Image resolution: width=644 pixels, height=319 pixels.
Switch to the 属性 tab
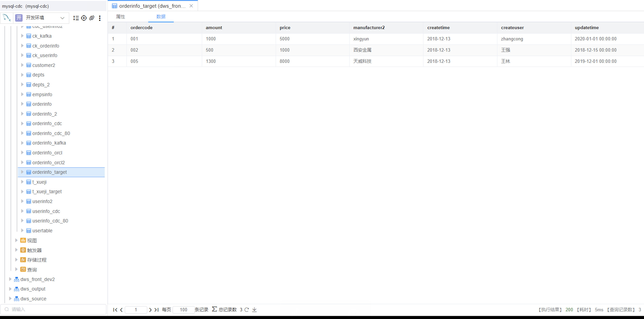[x=121, y=17]
